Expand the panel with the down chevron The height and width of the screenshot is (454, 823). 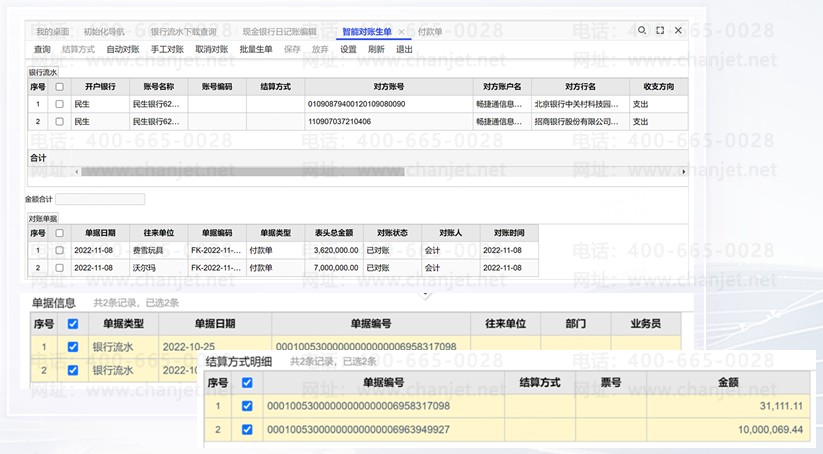pyautogui.click(x=427, y=294)
